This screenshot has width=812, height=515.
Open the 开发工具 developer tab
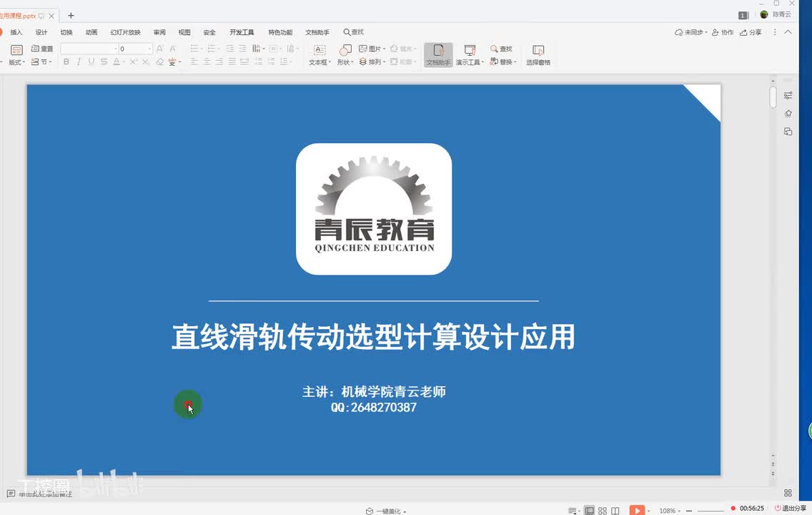click(242, 32)
